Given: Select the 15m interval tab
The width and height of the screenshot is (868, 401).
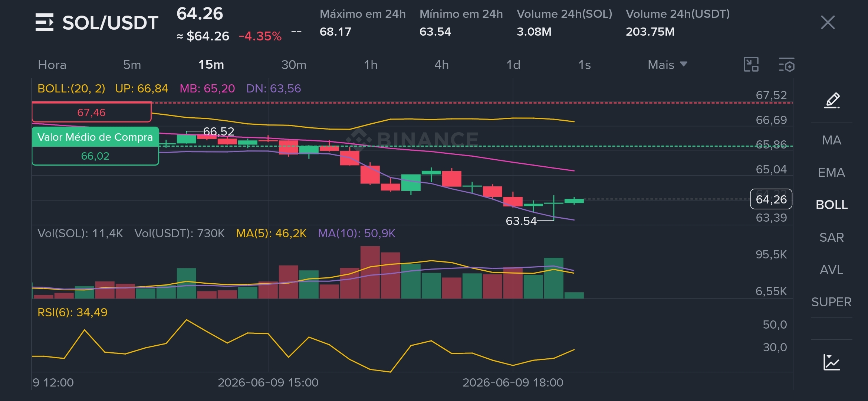Looking at the screenshot, I should click(211, 65).
